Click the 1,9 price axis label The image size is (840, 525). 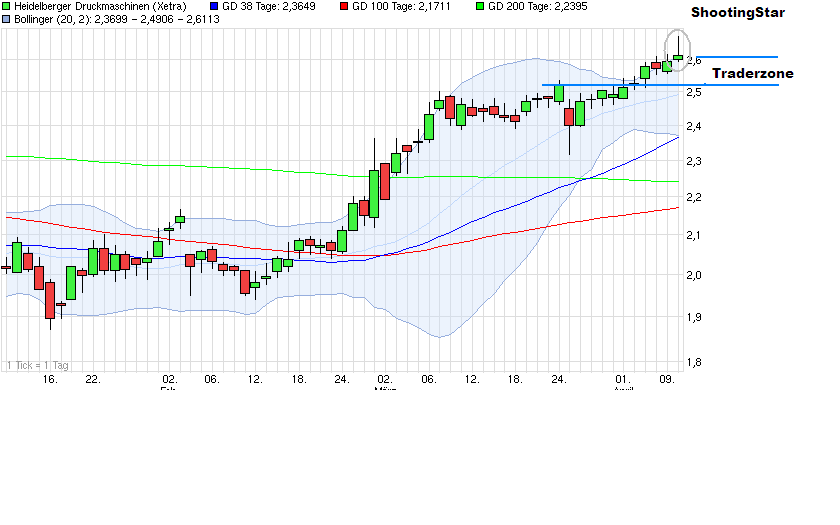coord(694,317)
